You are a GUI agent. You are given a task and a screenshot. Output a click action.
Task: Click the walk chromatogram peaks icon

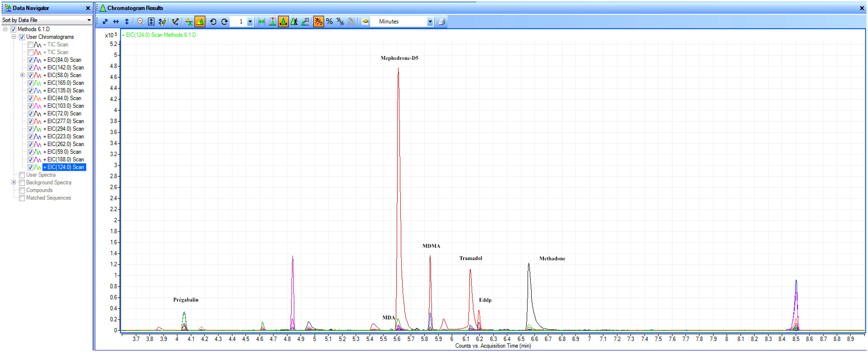[x=294, y=22]
